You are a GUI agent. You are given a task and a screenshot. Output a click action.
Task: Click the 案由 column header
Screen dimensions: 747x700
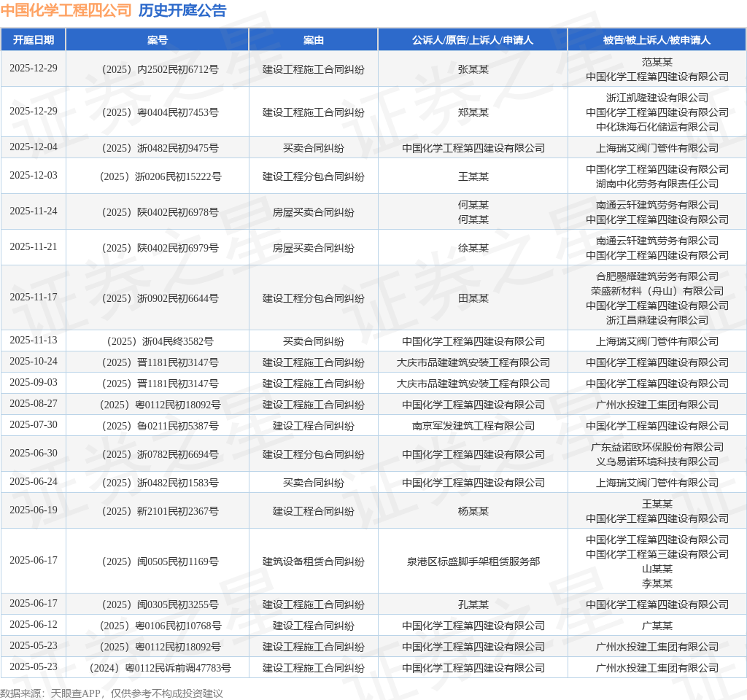click(314, 40)
